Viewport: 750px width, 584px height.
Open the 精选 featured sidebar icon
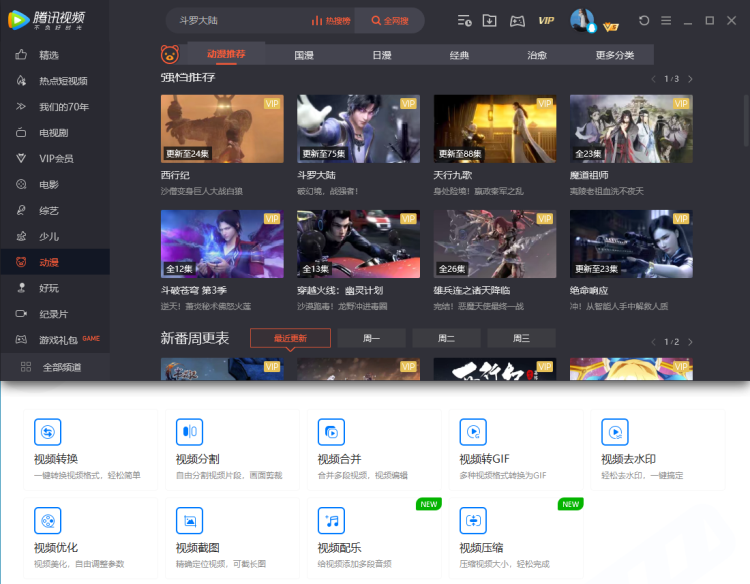coord(21,55)
